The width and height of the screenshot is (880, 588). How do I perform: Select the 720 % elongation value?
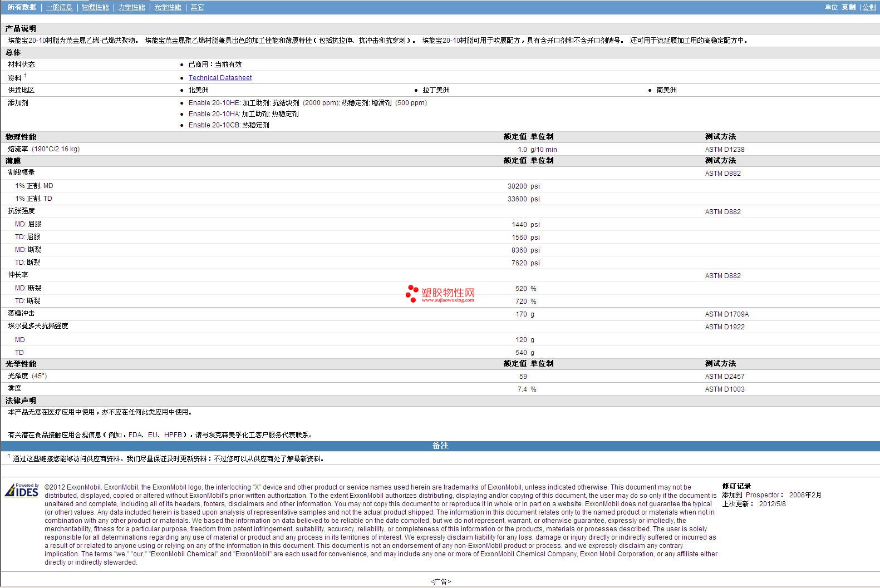tap(525, 302)
